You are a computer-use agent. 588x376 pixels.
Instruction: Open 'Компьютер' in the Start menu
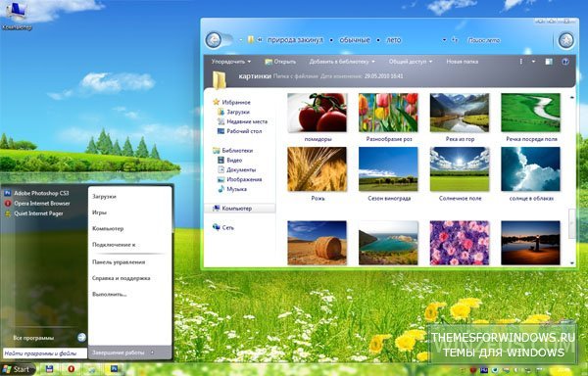coord(108,228)
